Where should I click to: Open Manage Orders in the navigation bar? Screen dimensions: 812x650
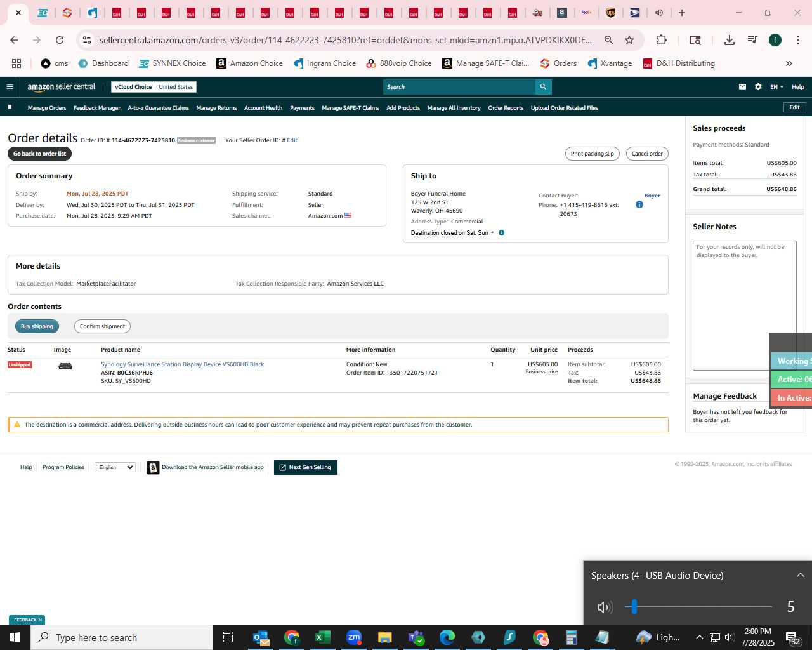[47, 108]
